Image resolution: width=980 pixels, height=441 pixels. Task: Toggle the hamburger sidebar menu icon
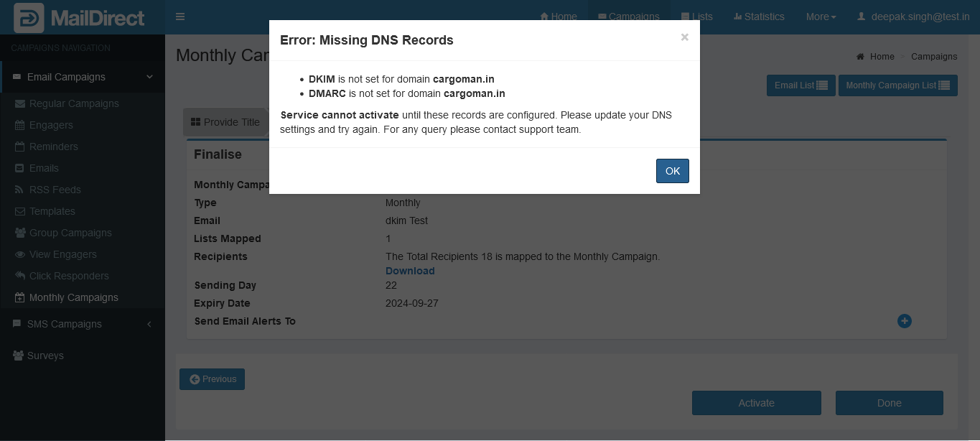click(x=180, y=17)
